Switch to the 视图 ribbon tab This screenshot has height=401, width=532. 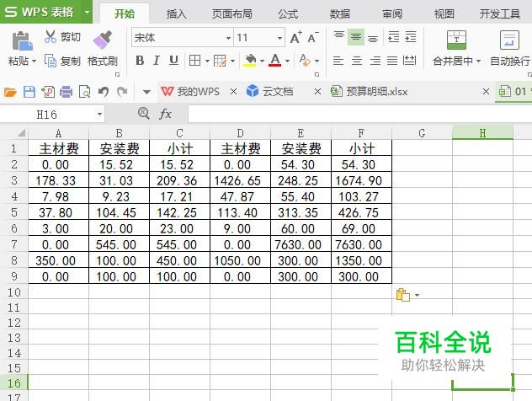coord(444,14)
